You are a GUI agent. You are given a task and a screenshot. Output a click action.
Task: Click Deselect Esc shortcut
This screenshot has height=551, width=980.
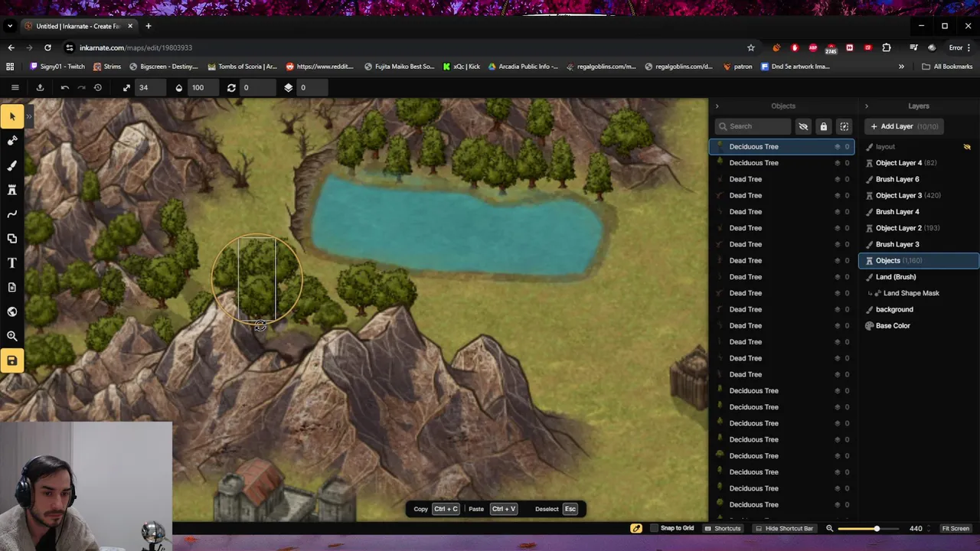(x=556, y=509)
